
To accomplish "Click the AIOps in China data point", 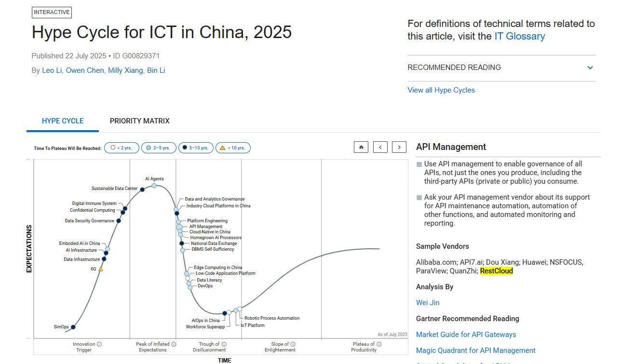I will point(225,313).
